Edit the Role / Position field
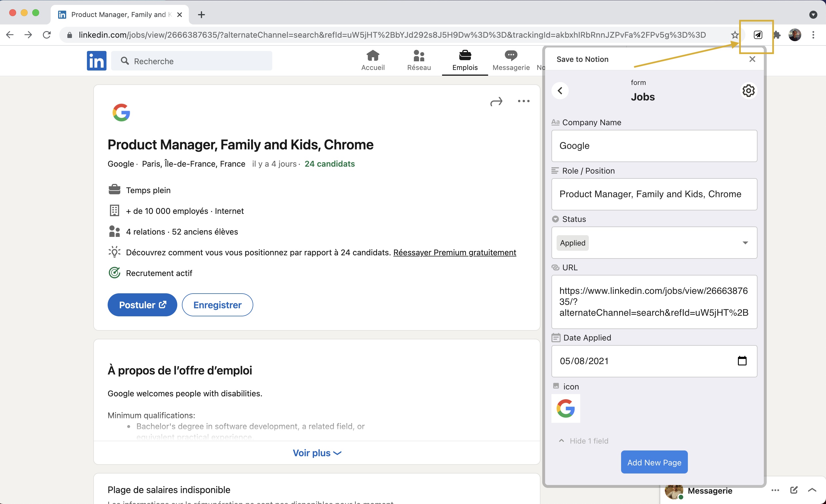 [654, 194]
